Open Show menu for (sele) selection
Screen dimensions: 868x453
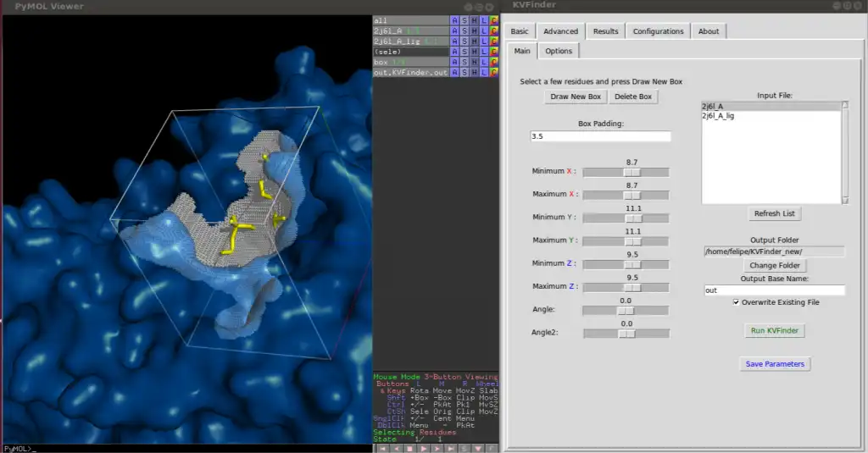tap(465, 52)
